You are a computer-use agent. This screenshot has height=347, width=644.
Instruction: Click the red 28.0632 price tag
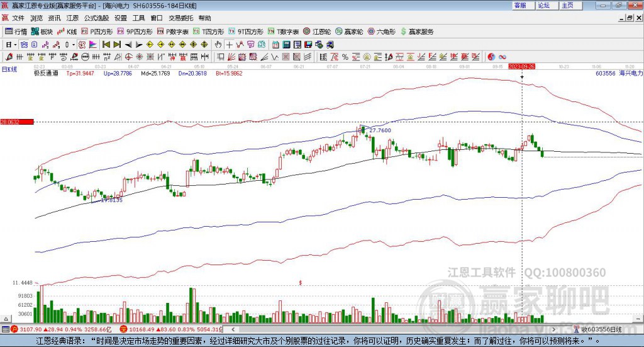[x=17, y=122]
